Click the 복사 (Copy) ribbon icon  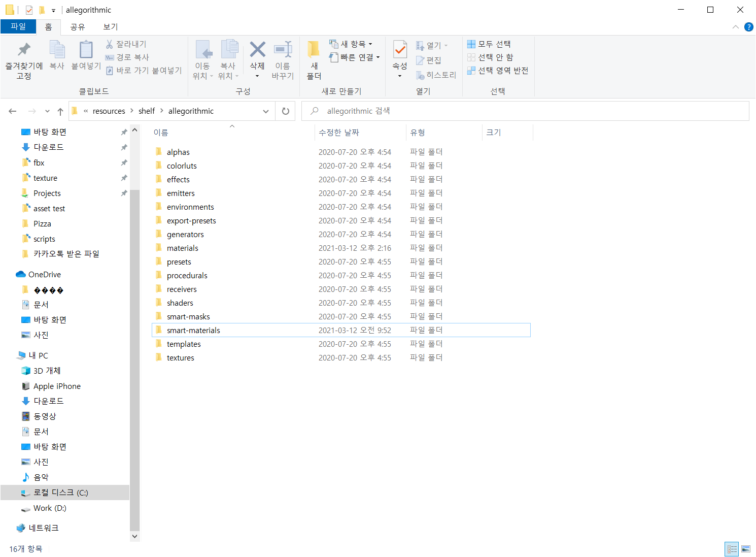tap(57, 49)
